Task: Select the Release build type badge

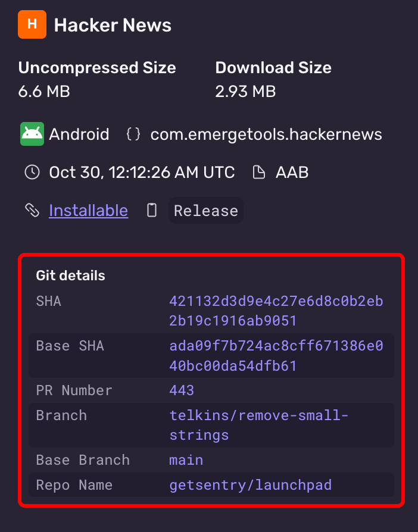Action: pos(205,210)
